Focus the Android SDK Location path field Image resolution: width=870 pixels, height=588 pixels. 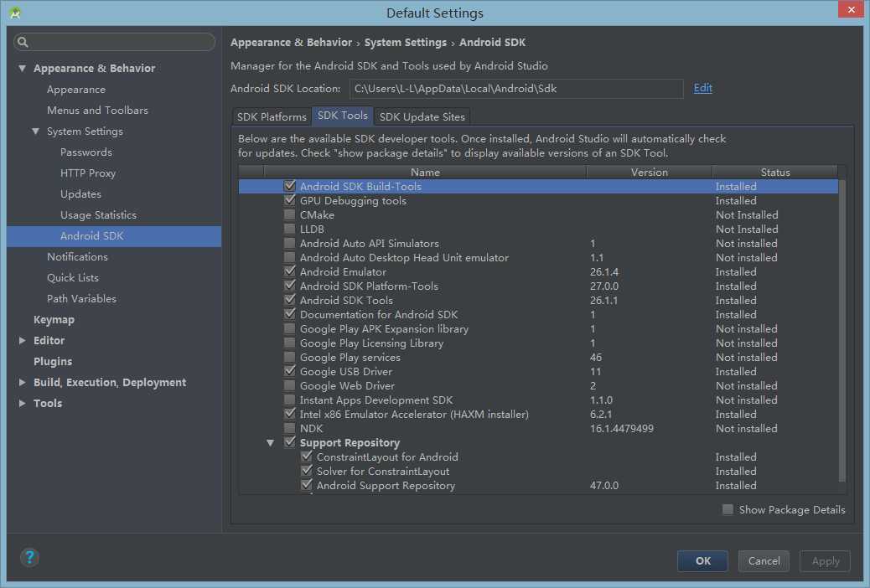[515, 88]
